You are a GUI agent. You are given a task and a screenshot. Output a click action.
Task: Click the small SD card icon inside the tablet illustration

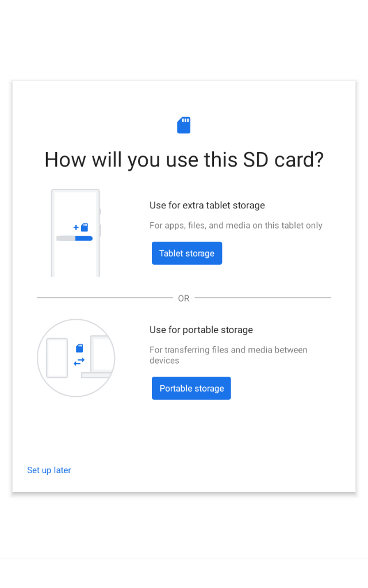[x=85, y=227]
